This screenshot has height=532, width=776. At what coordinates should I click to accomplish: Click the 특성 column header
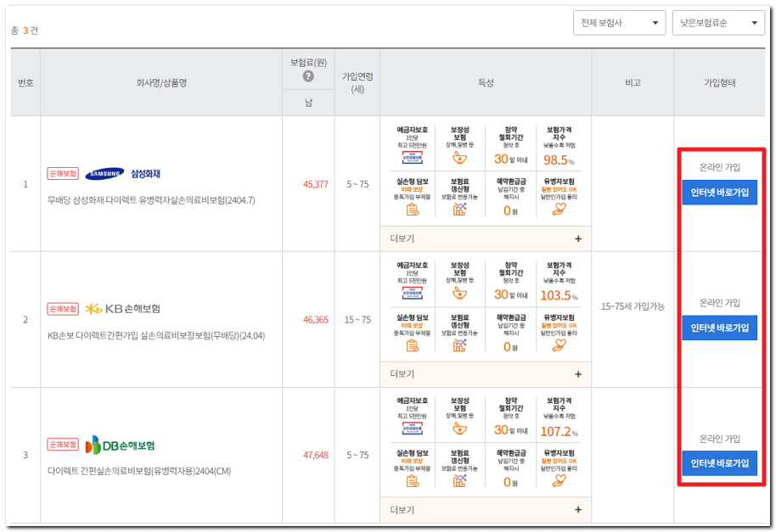[x=486, y=83]
